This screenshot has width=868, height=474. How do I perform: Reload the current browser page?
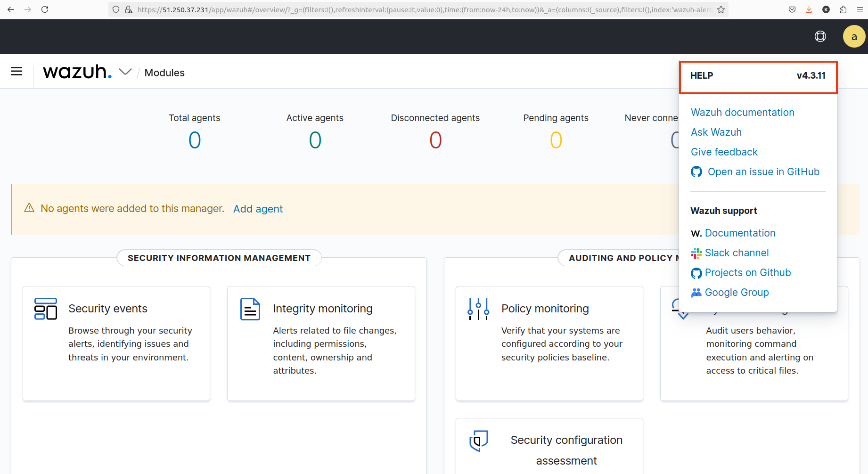[45, 9]
